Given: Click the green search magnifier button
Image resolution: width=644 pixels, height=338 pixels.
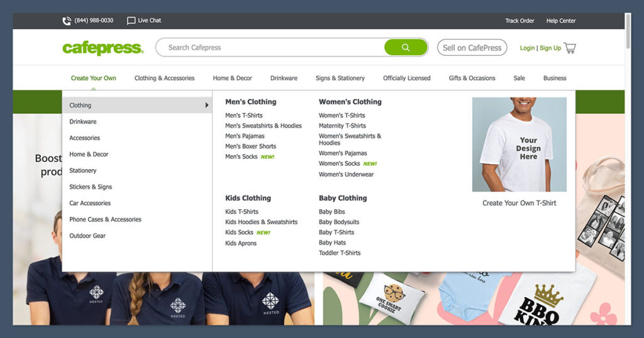Looking at the screenshot, I should pyautogui.click(x=406, y=48).
